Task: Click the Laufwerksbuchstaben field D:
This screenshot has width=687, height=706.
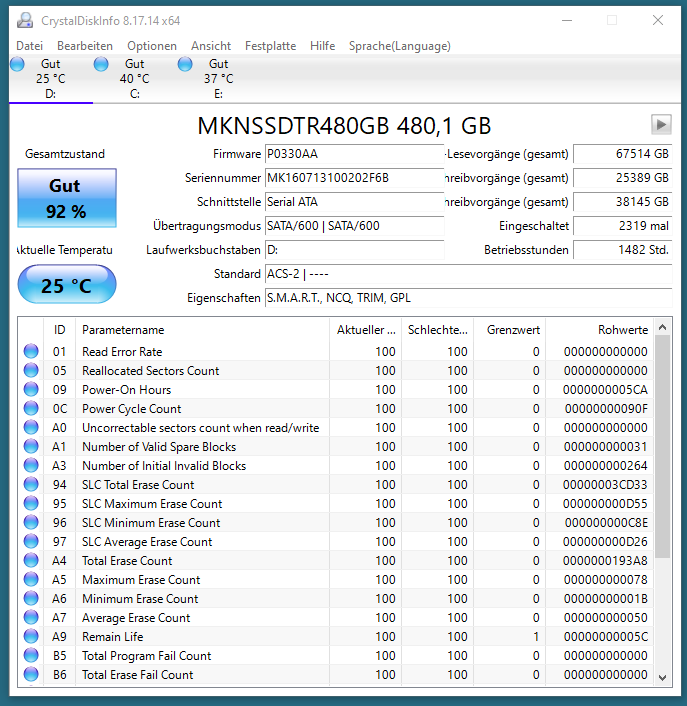Action: tap(354, 250)
